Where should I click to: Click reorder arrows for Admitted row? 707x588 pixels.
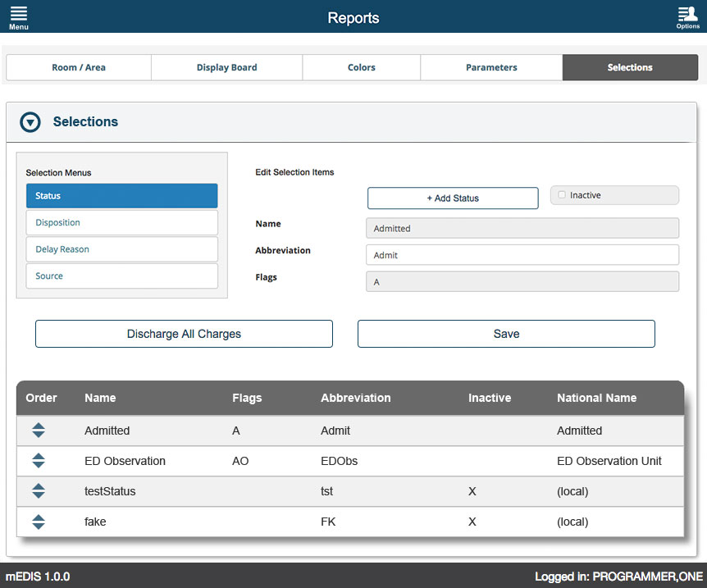[x=39, y=431]
